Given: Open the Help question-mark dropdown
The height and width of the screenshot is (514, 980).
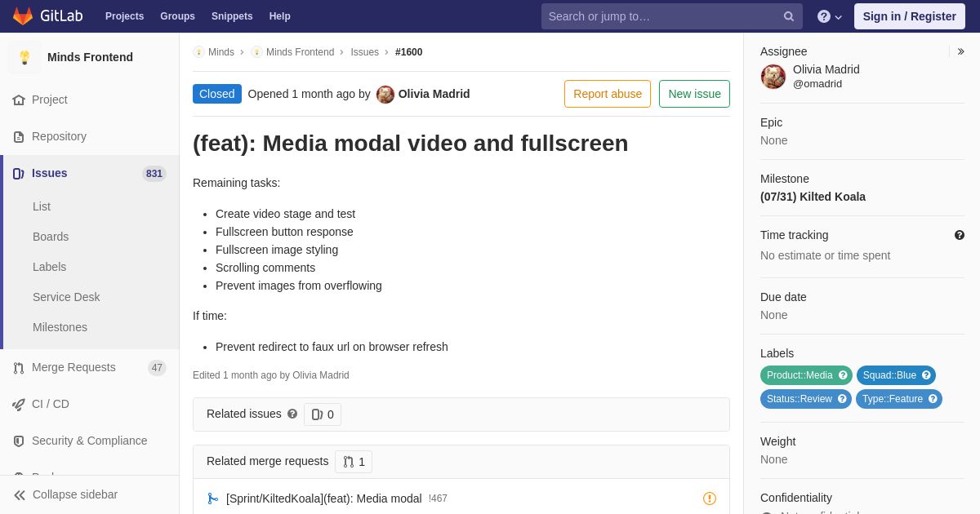Looking at the screenshot, I should 829,16.
